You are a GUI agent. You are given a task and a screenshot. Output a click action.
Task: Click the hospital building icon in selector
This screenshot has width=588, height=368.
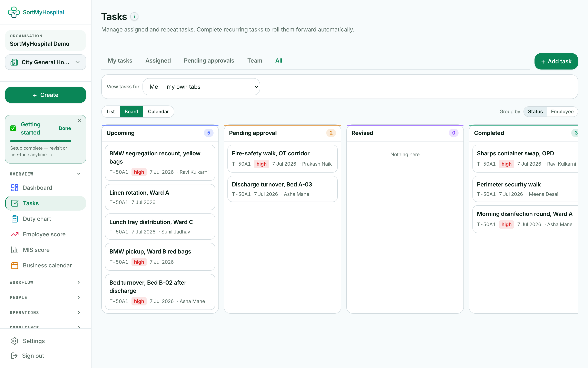coord(14,62)
